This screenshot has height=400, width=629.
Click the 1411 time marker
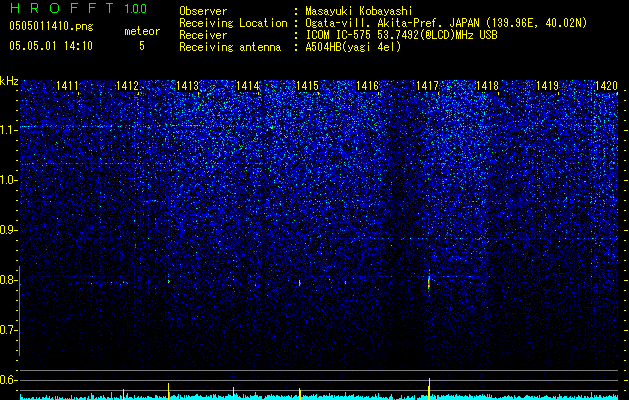(67, 85)
